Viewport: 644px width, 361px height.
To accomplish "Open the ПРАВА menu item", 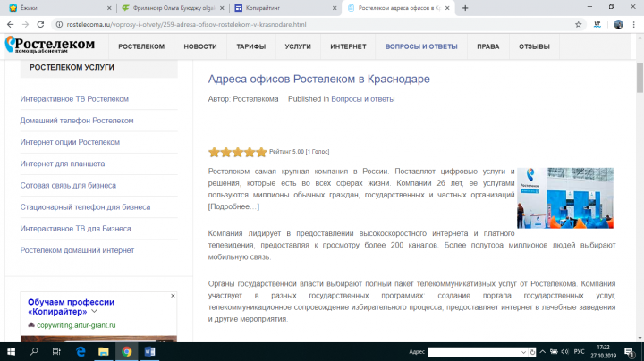I will [x=488, y=46].
